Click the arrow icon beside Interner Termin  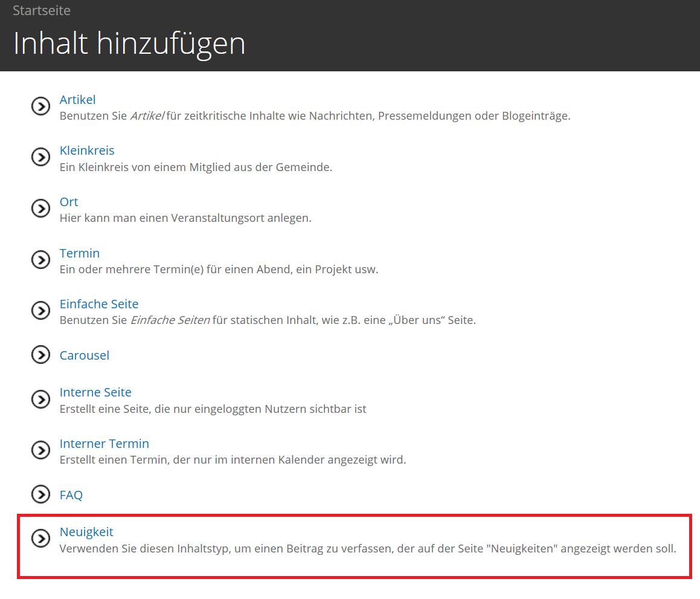coord(40,450)
